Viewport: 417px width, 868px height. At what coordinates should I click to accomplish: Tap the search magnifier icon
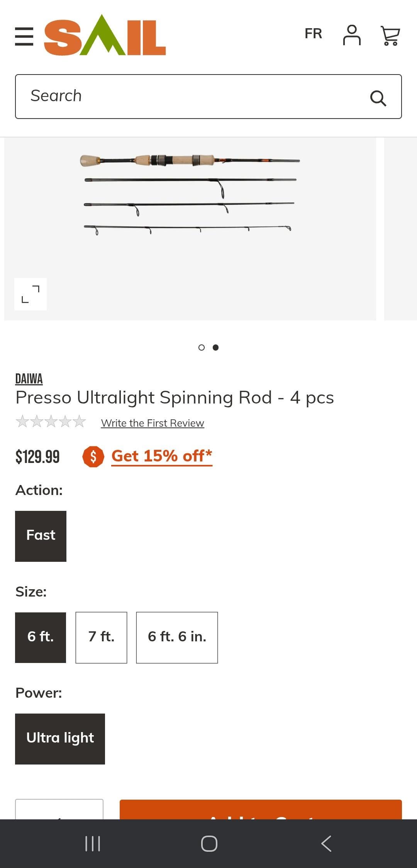378,98
